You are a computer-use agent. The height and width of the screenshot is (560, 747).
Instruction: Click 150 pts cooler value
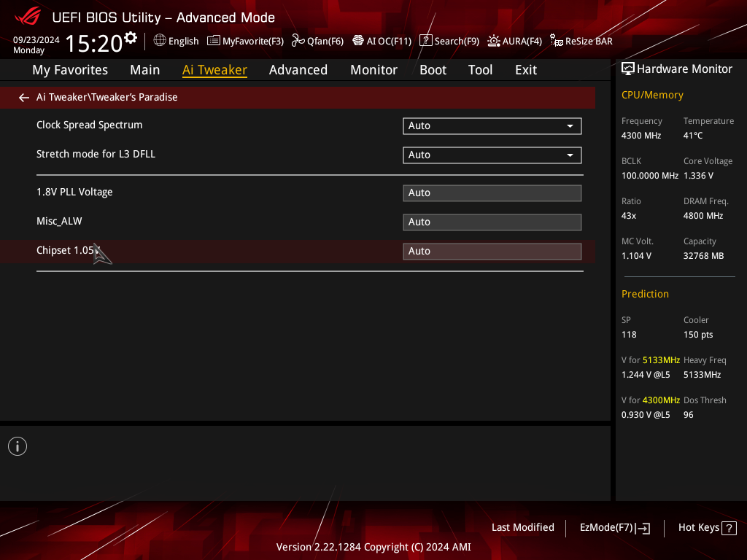[698, 334]
